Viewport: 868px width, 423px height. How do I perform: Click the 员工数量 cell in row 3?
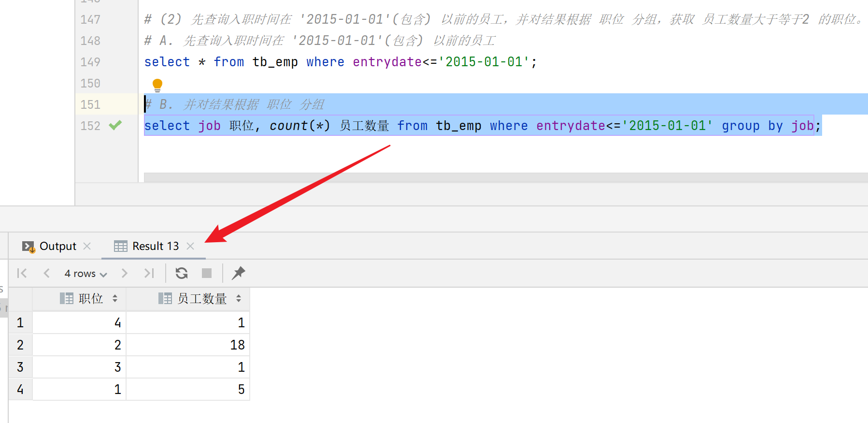pos(188,367)
